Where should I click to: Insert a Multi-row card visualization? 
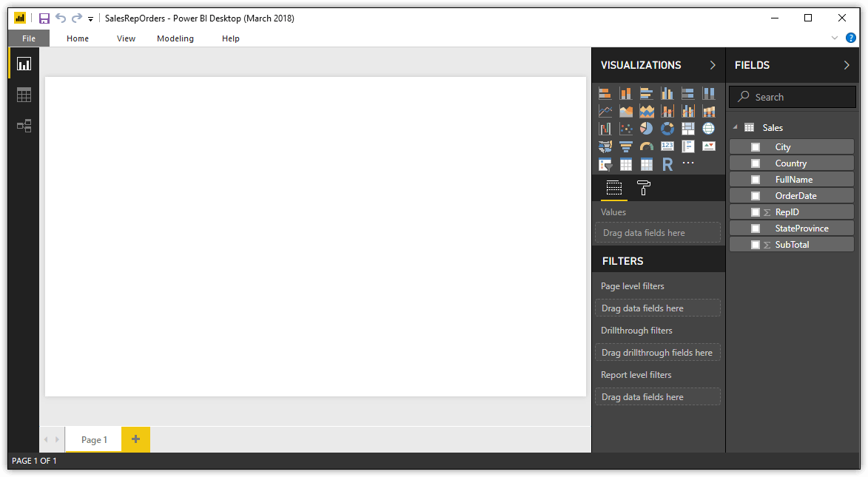coord(687,146)
